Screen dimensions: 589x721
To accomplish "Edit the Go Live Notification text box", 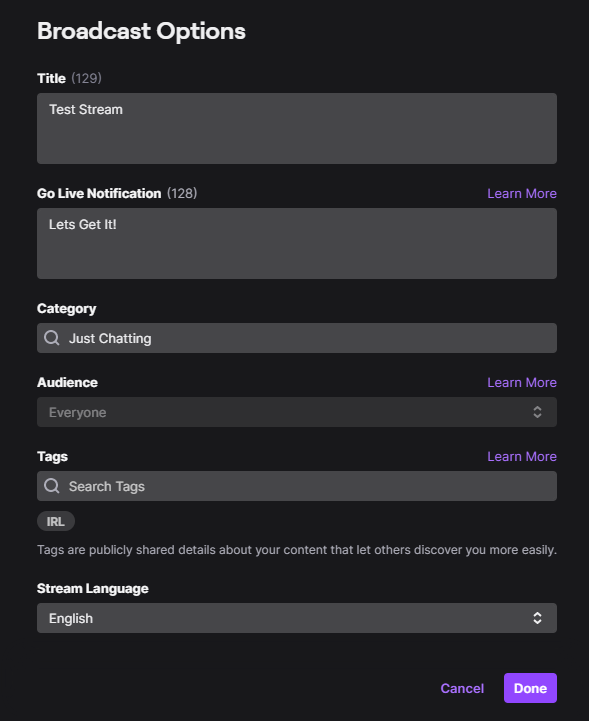I will coord(297,243).
